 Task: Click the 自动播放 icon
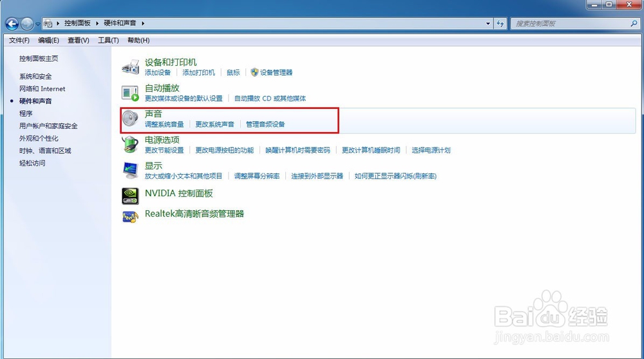131,93
